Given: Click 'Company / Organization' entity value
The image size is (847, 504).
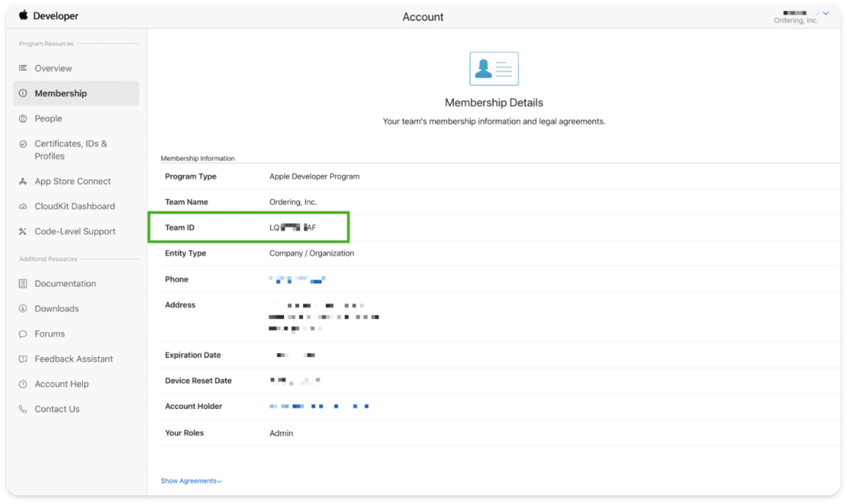Looking at the screenshot, I should [x=312, y=253].
